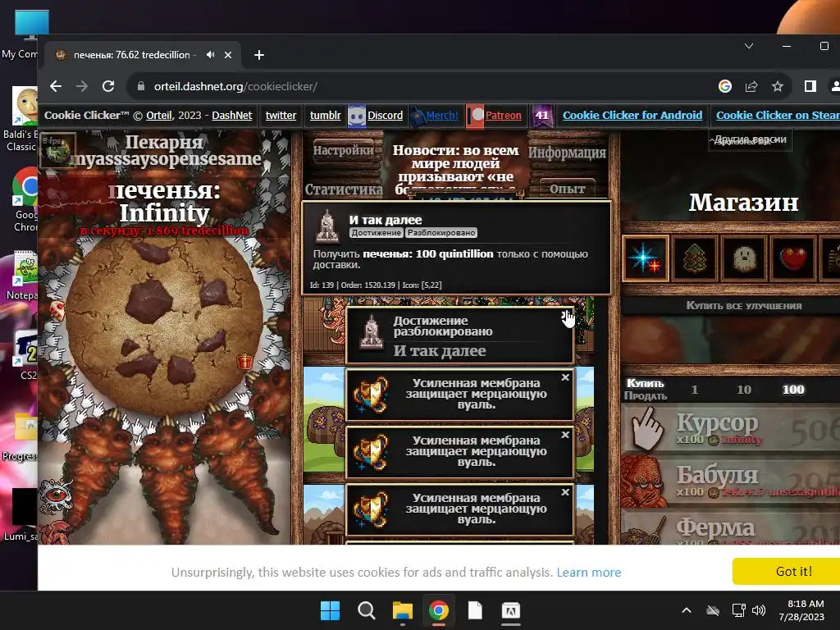Go forward in the browser

(x=82, y=86)
